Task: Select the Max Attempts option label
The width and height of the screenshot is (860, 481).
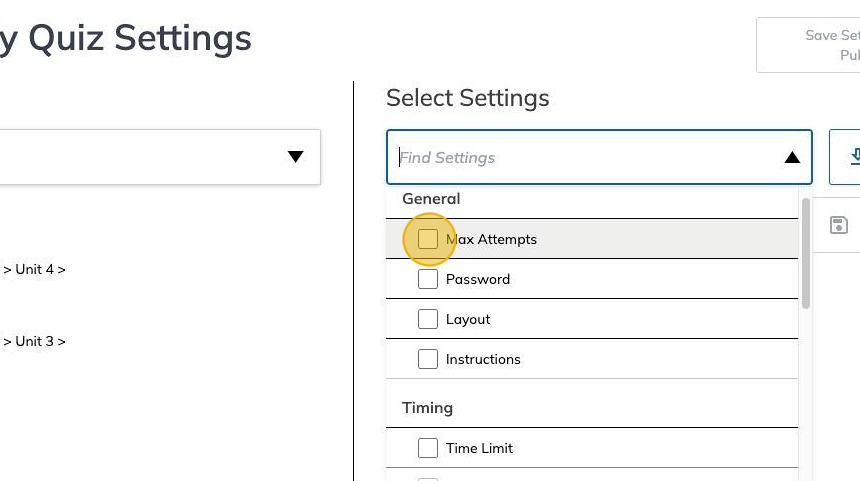Action: click(491, 239)
